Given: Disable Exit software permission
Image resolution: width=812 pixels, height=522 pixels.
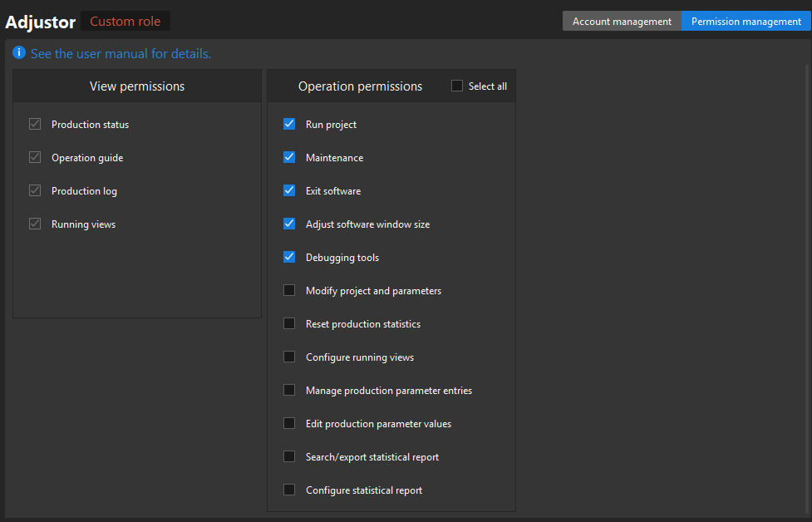Looking at the screenshot, I should tap(289, 190).
